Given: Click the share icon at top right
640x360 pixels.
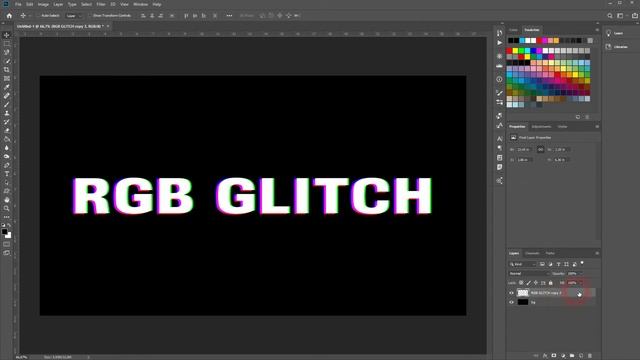Looking at the screenshot, I should tap(635, 16).
